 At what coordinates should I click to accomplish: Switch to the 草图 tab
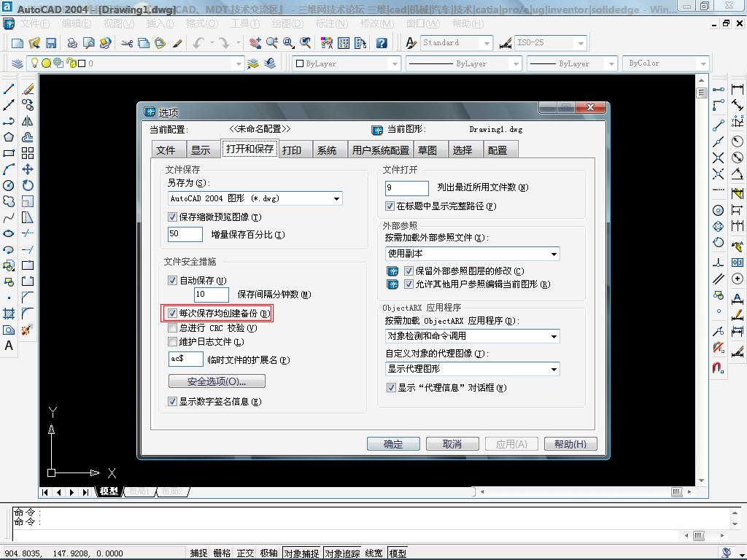[427, 150]
